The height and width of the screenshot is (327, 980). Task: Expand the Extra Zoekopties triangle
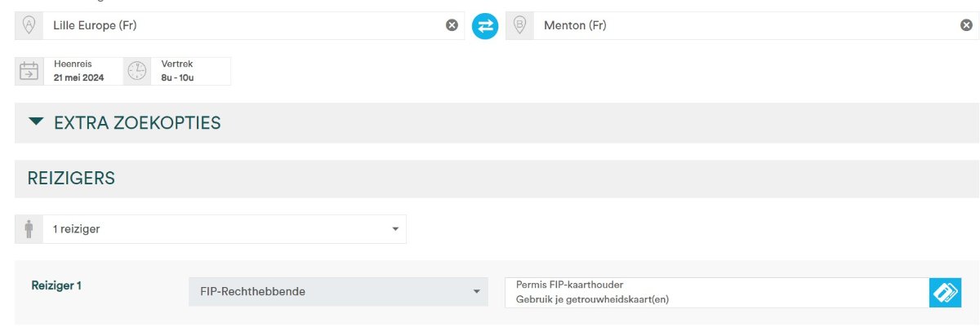[35, 122]
